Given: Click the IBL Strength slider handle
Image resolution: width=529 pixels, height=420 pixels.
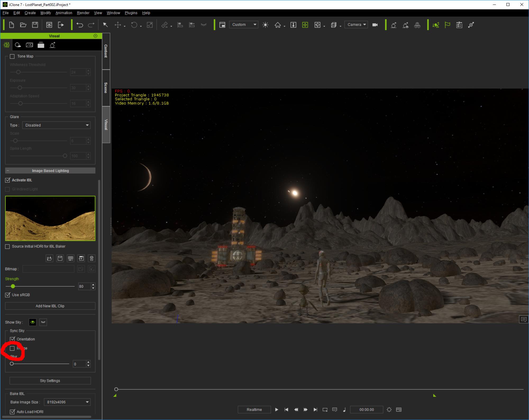Looking at the screenshot, I should (x=13, y=286).
